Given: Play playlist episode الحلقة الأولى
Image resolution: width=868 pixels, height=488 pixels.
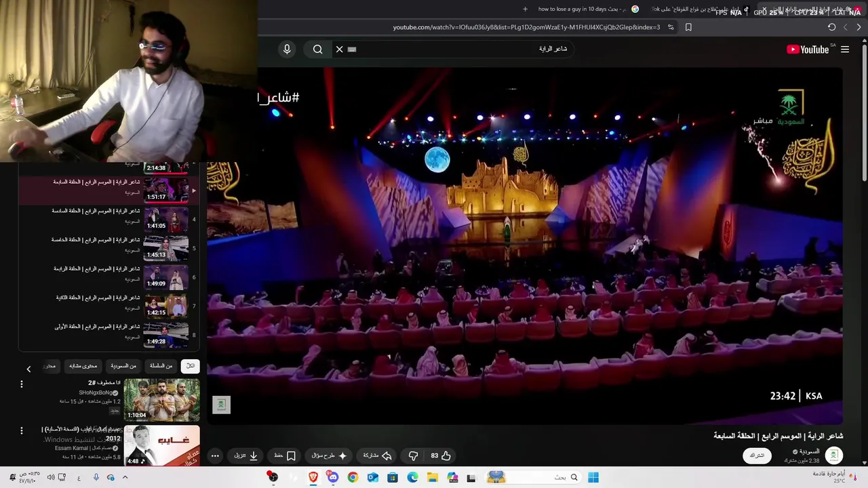Looking at the screenshot, I should [x=108, y=335].
